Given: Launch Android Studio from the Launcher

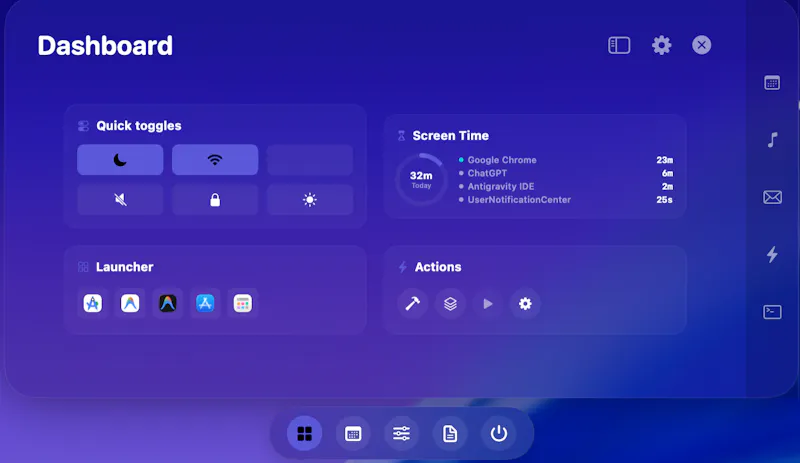Looking at the screenshot, I should (x=92, y=303).
